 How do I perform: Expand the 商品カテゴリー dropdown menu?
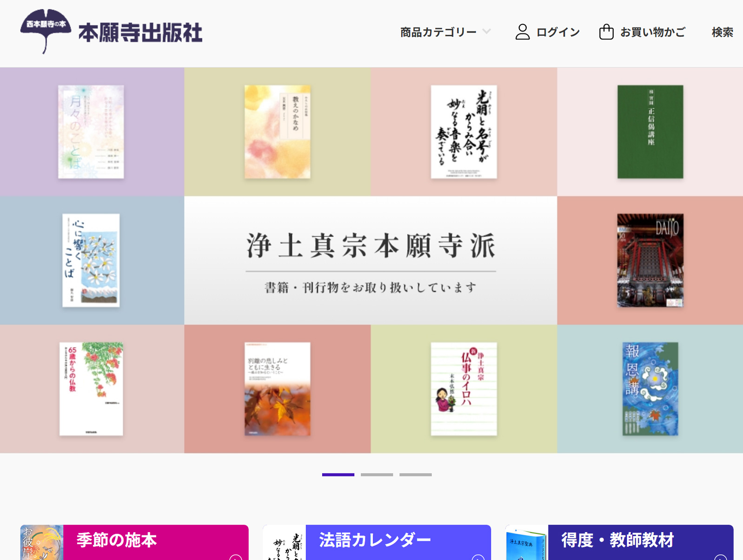point(445,32)
